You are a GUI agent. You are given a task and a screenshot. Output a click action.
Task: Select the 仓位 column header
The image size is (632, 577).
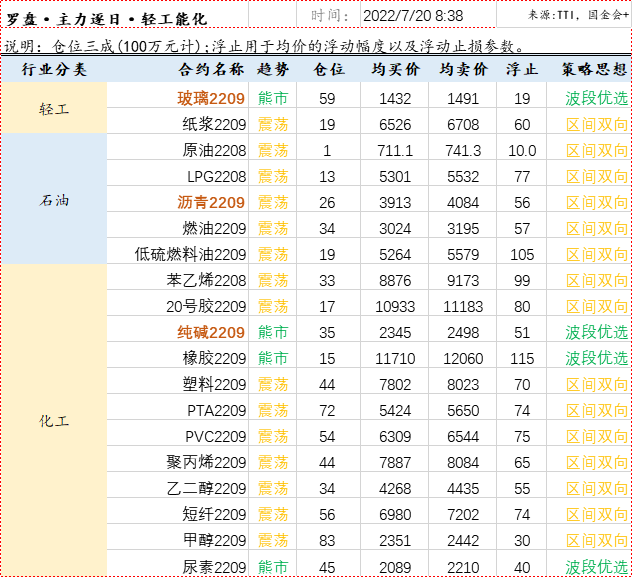(x=328, y=69)
